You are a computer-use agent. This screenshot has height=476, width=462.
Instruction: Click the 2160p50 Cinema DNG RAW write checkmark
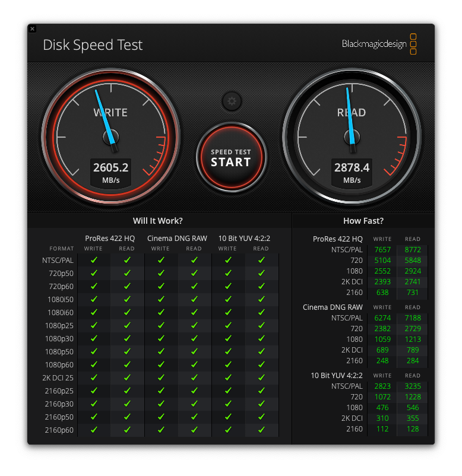(161, 417)
